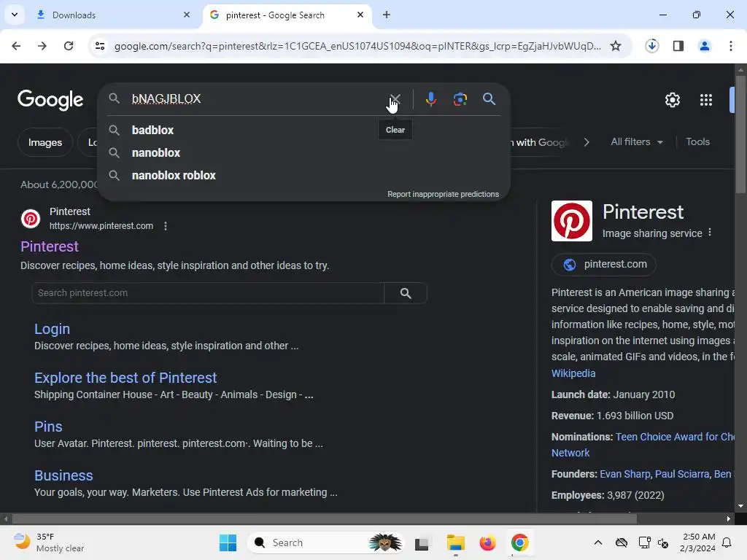Launch Firefox from taskbar
747x560 pixels.
click(x=487, y=542)
